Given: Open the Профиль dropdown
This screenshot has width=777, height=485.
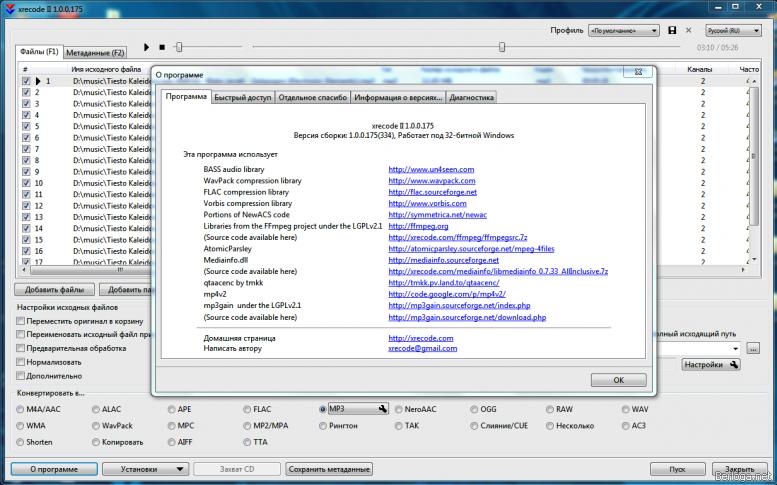Looking at the screenshot, I should point(623,31).
